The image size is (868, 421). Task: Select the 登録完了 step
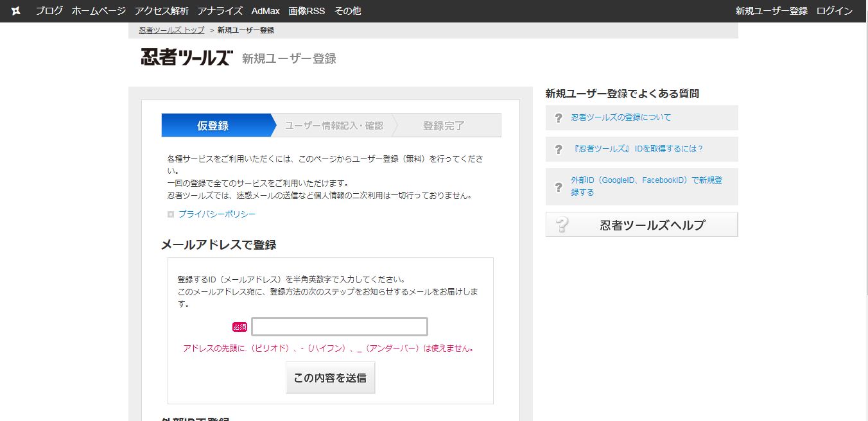click(444, 125)
